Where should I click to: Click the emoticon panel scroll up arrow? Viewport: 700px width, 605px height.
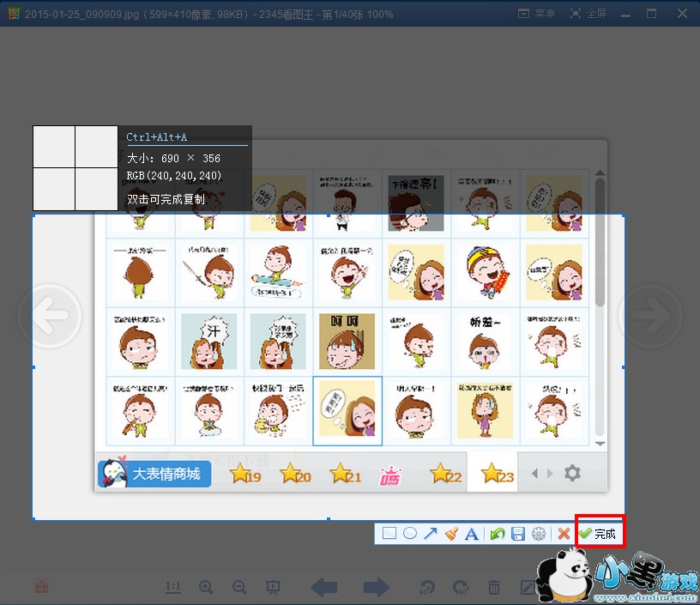coord(600,172)
